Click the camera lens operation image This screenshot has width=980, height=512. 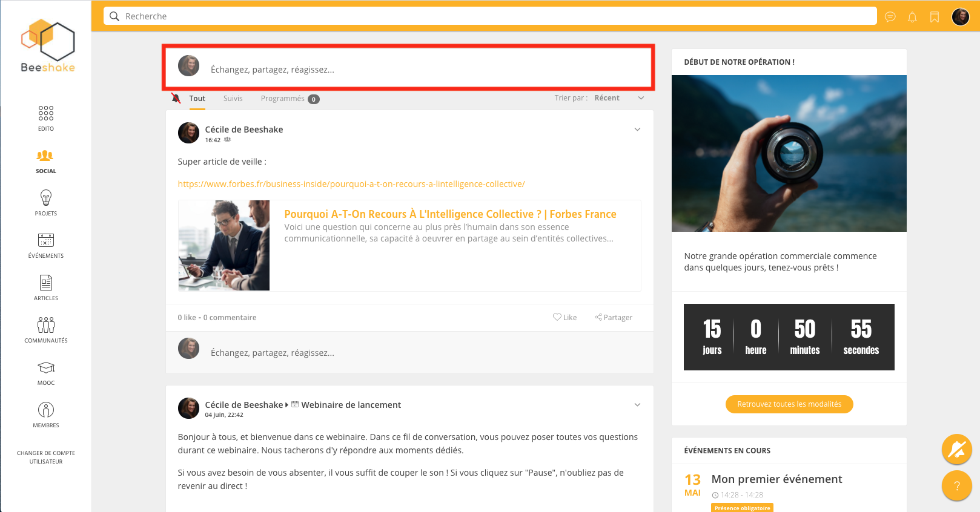coord(789,153)
